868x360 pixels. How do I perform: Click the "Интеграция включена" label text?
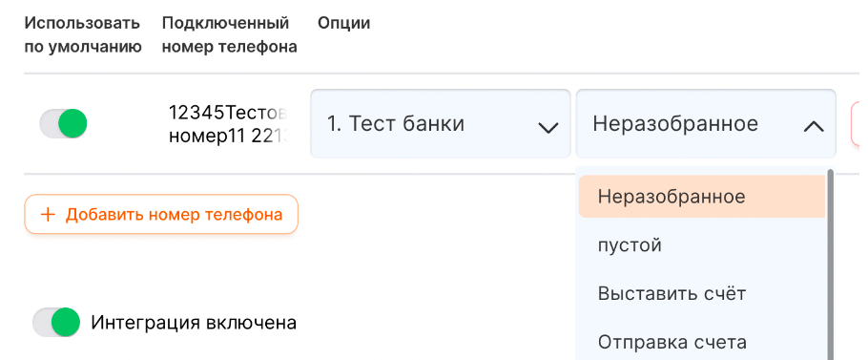pyautogui.click(x=194, y=323)
